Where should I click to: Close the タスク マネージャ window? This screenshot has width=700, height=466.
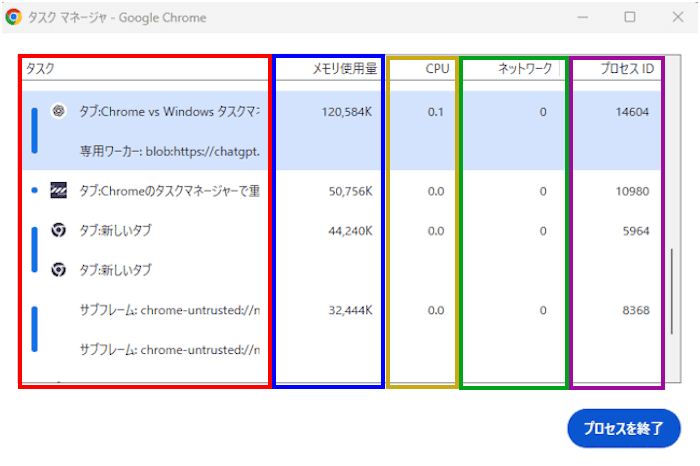pyautogui.click(x=678, y=17)
